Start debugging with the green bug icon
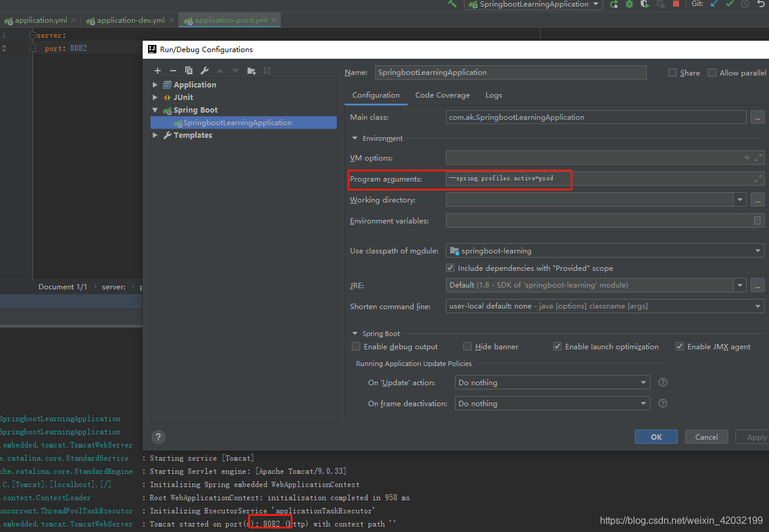Screen dimensions: 769x532 pyautogui.click(x=629, y=4)
